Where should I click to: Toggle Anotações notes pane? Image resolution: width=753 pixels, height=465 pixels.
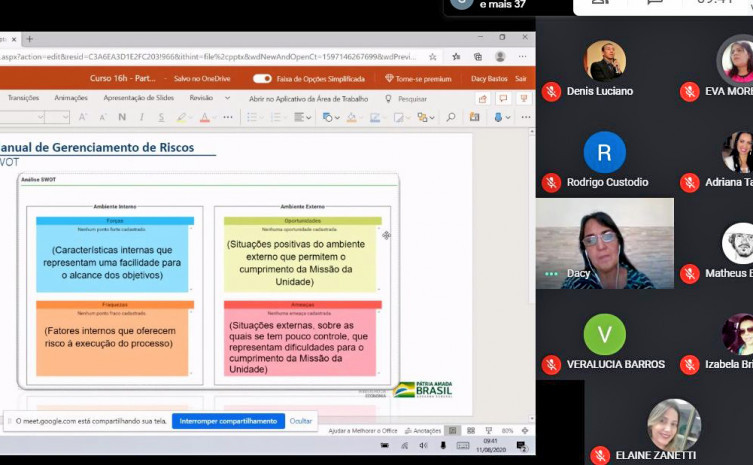423,431
